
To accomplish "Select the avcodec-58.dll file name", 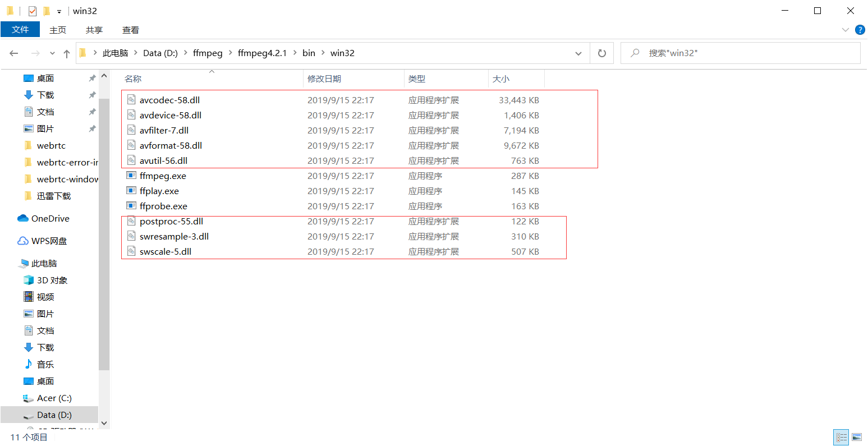I will (169, 100).
